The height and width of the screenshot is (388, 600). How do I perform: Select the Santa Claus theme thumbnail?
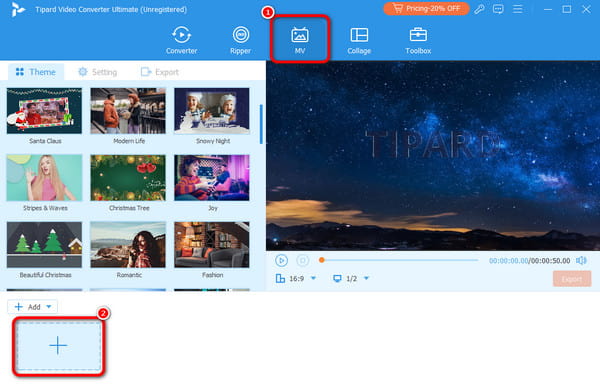pos(44,111)
